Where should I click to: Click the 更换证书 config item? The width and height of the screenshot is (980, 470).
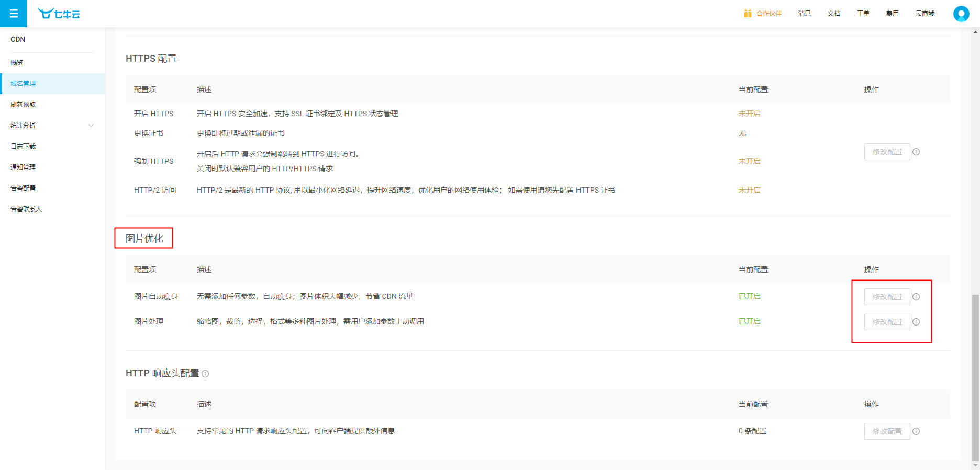point(149,133)
